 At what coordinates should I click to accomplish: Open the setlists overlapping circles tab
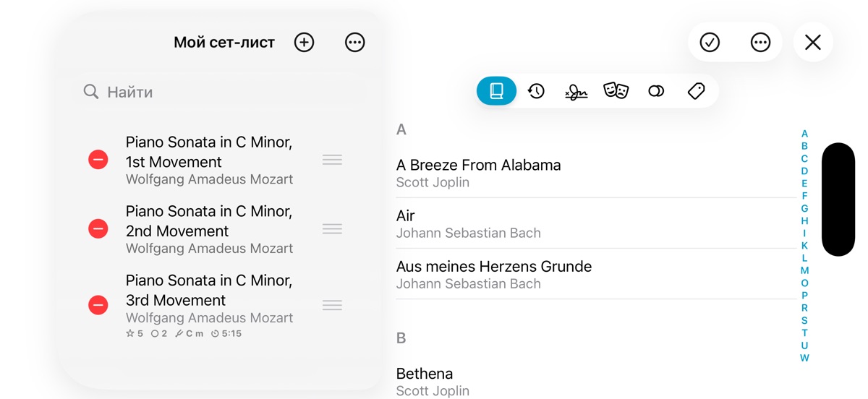tap(656, 91)
